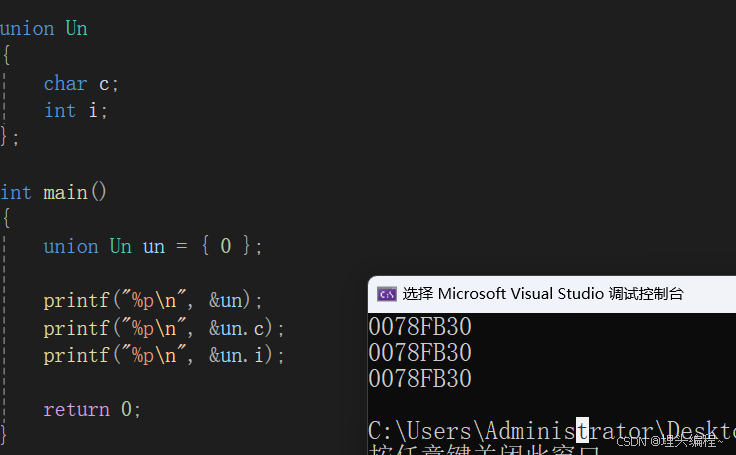Click the 'union Un un = { 0 };' line
The image size is (736, 455).
pos(153,247)
